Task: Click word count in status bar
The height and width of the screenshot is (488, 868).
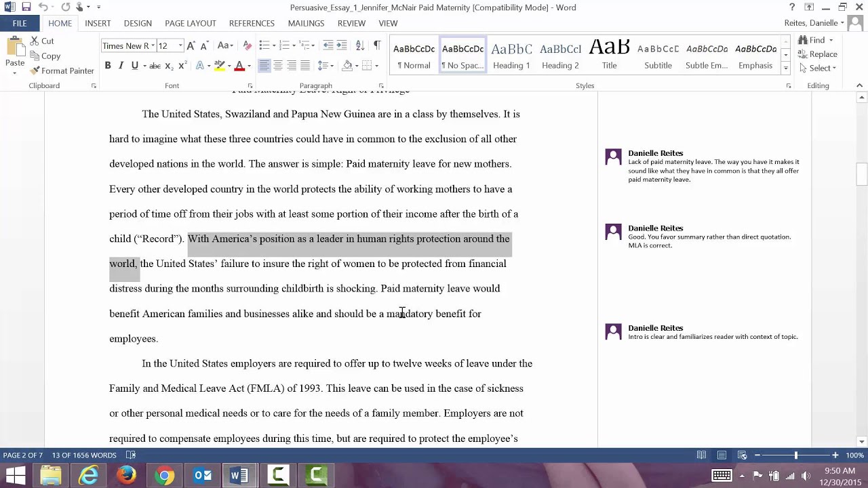Action: (x=85, y=455)
